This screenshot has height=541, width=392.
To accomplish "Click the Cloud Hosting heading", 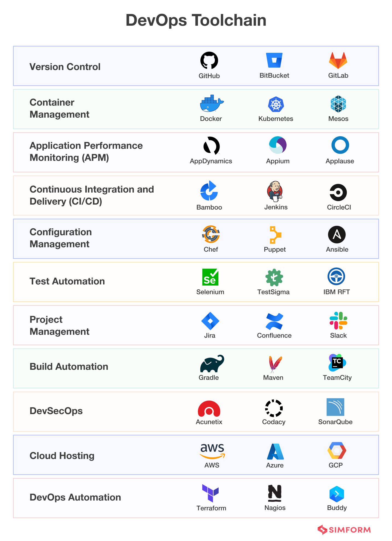I will coord(62,456).
